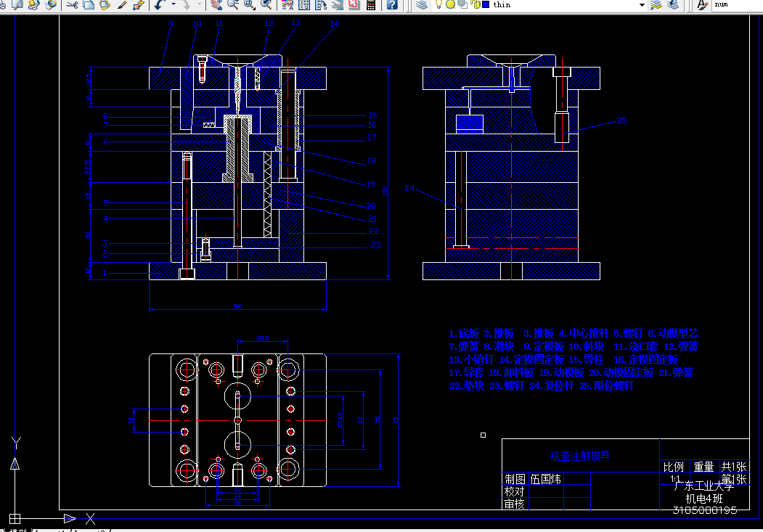Click the Publish toolbar icon

33,5
